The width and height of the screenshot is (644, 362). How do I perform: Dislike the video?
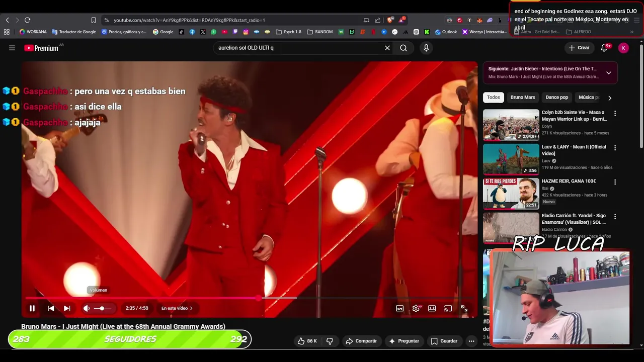point(330,341)
